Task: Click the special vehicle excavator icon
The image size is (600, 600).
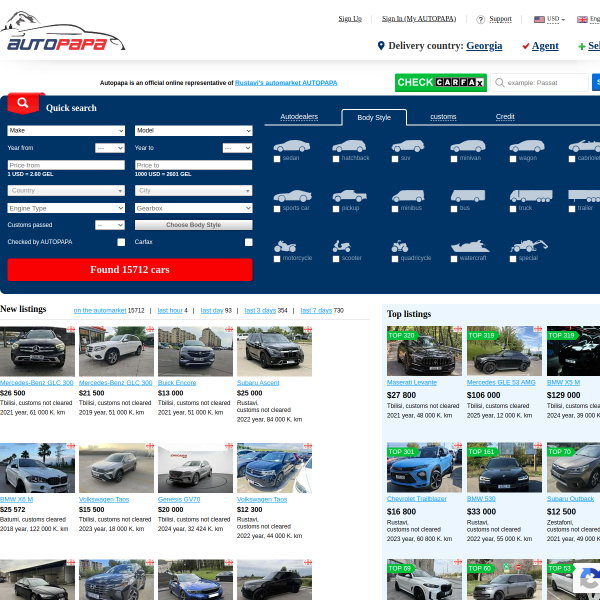Action: point(529,246)
